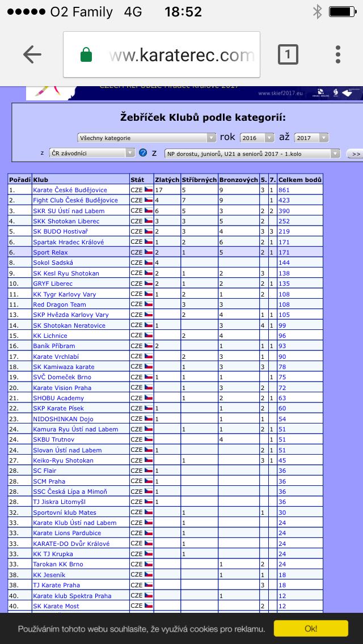Accept cookies with the Ok! button
363x644 pixels.
[311, 628]
